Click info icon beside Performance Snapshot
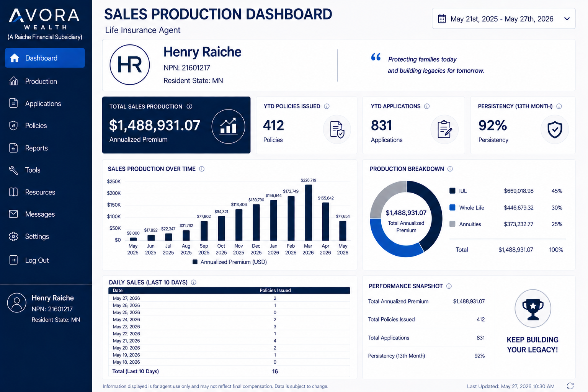The height and width of the screenshot is (392, 588). tap(449, 286)
